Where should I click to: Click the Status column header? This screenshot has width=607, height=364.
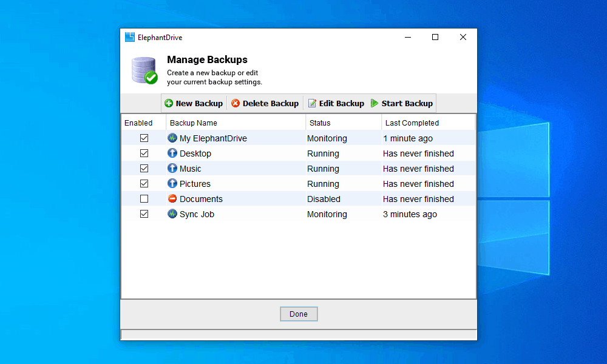point(319,122)
